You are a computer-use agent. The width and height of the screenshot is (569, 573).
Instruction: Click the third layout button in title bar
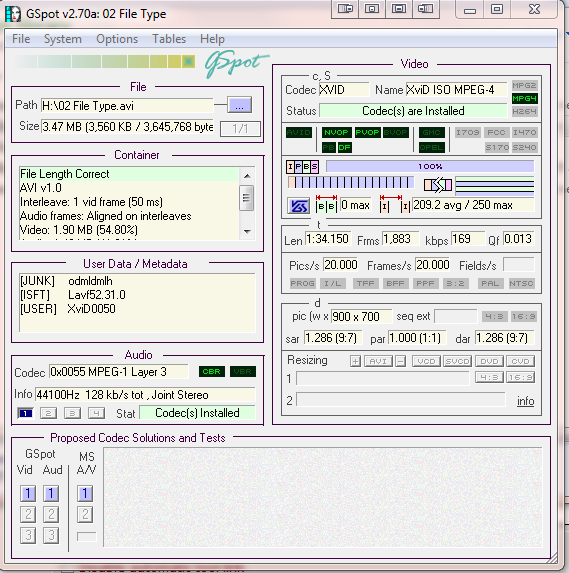point(399,8)
